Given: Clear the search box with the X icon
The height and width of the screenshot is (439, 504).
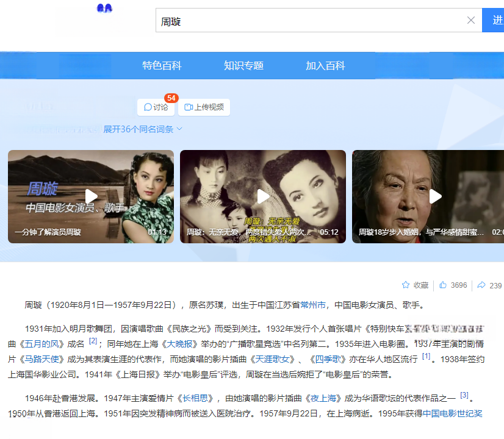Looking at the screenshot, I should [x=471, y=20].
